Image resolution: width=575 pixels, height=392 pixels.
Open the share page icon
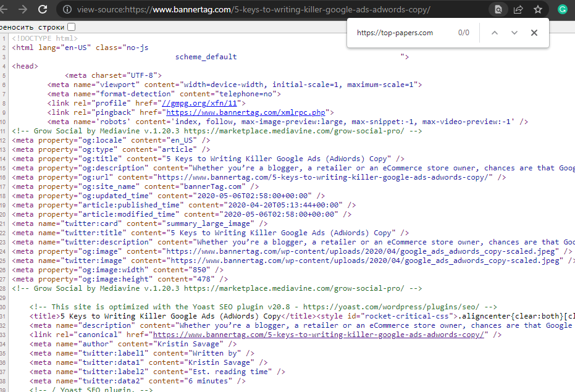518,10
